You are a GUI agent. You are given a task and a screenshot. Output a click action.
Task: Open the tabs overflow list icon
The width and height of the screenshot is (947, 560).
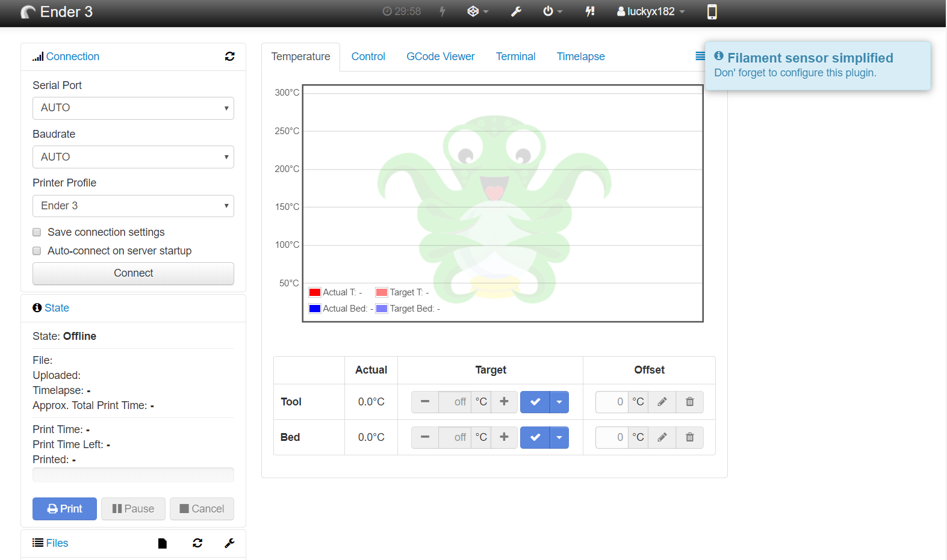coord(700,56)
